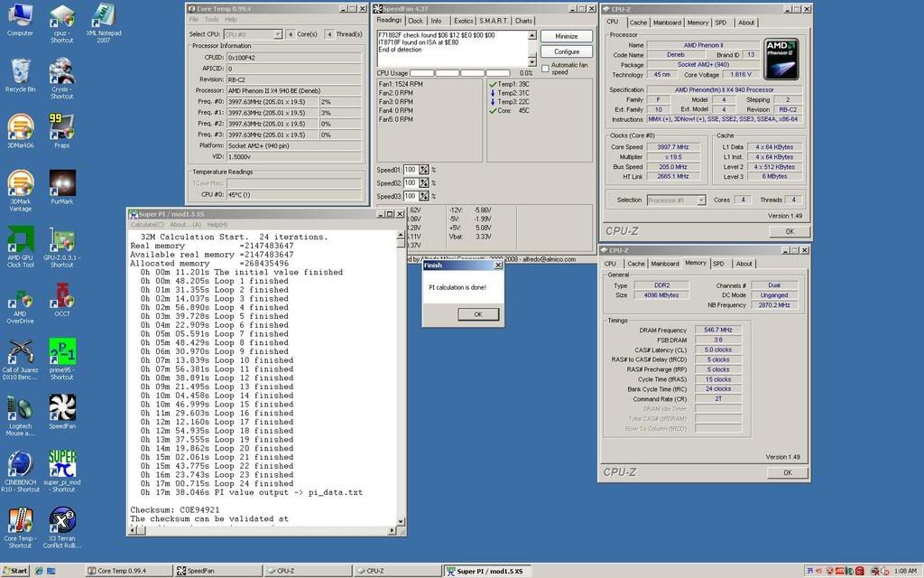
Task: Select the OCCT desktop icon
Action: pyautogui.click(x=62, y=300)
